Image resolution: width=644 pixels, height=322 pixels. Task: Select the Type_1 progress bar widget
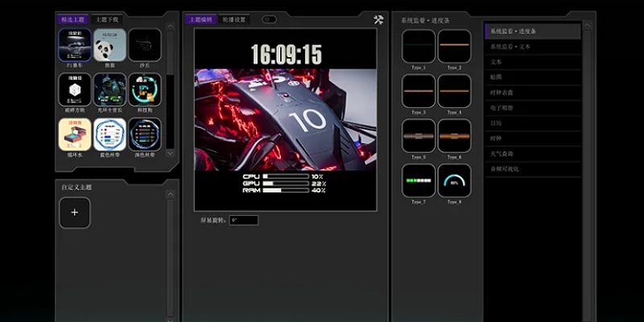418,47
